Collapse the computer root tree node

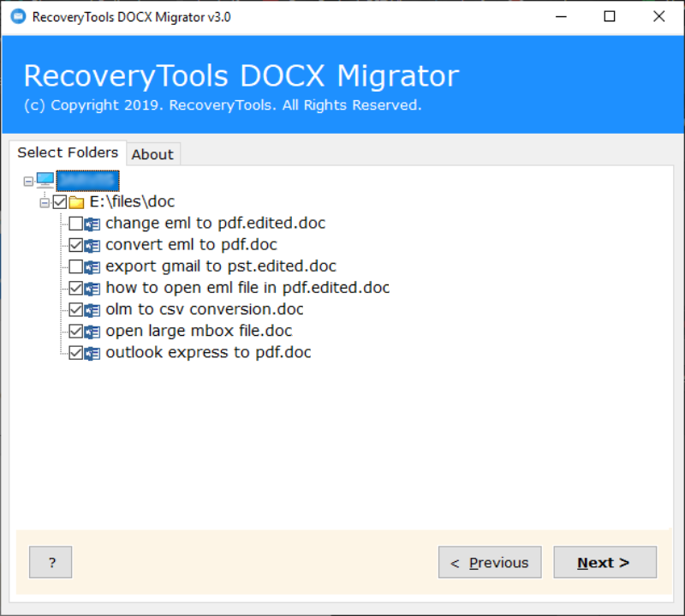[x=28, y=181]
